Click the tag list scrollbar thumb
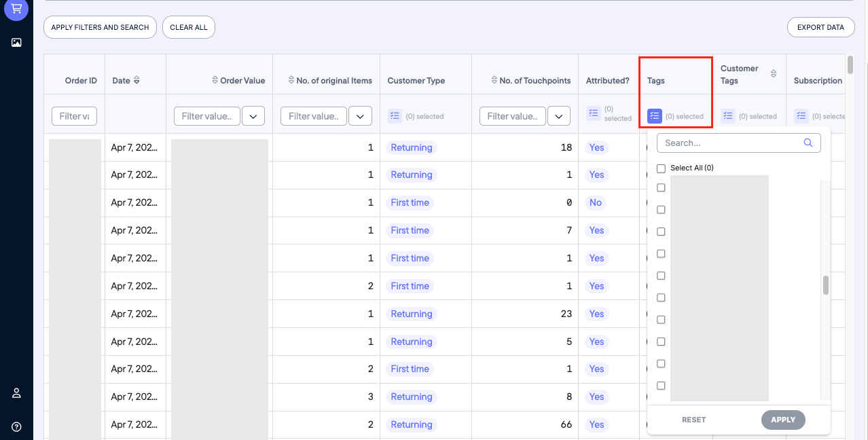This screenshot has height=440, width=868. pyautogui.click(x=826, y=285)
